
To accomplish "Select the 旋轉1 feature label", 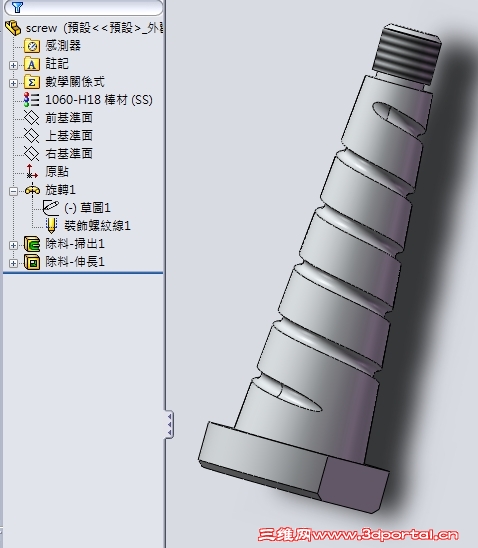I will [x=60, y=190].
